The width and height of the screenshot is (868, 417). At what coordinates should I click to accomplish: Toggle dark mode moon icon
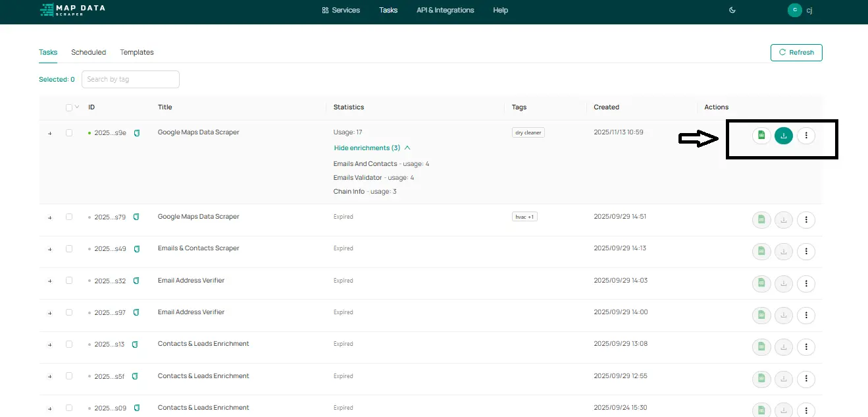[x=732, y=10]
